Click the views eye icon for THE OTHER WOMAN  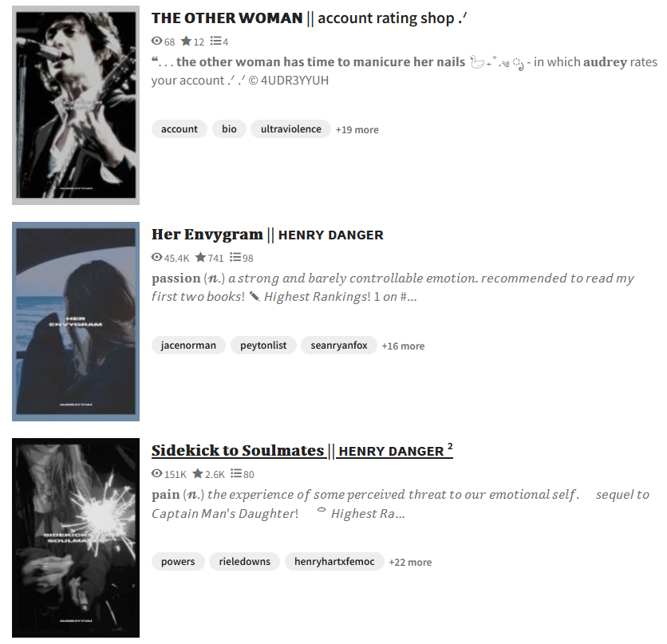click(x=157, y=41)
